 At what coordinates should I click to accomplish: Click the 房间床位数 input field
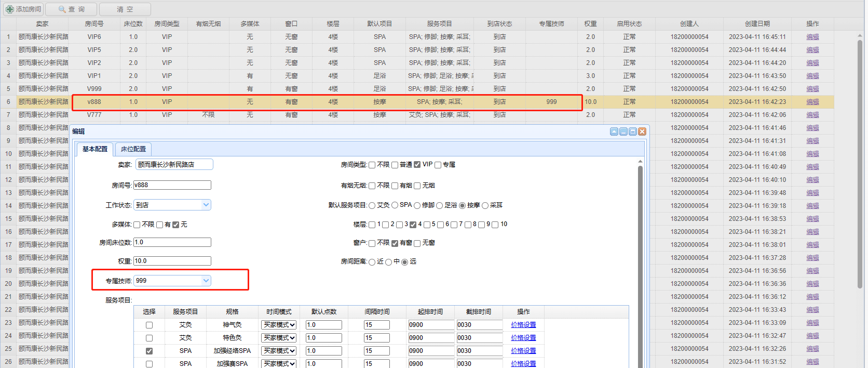(x=172, y=242)
